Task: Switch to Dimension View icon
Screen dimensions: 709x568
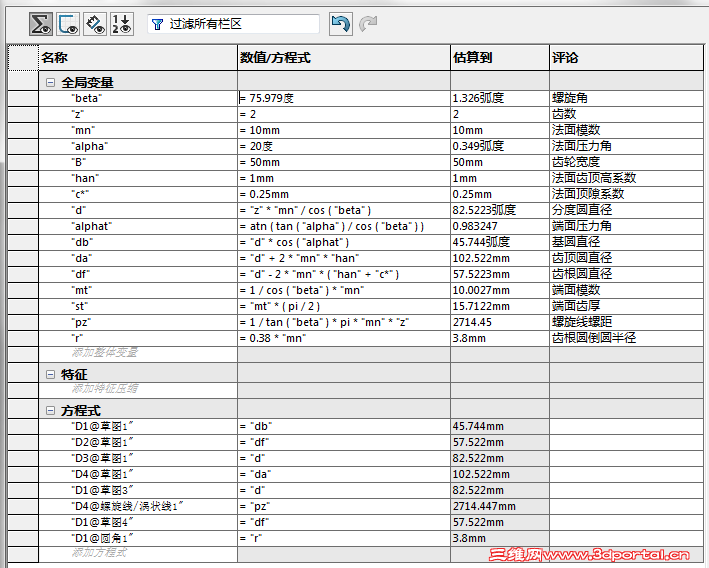Action: pyautogui.click(x=95, y=24)
